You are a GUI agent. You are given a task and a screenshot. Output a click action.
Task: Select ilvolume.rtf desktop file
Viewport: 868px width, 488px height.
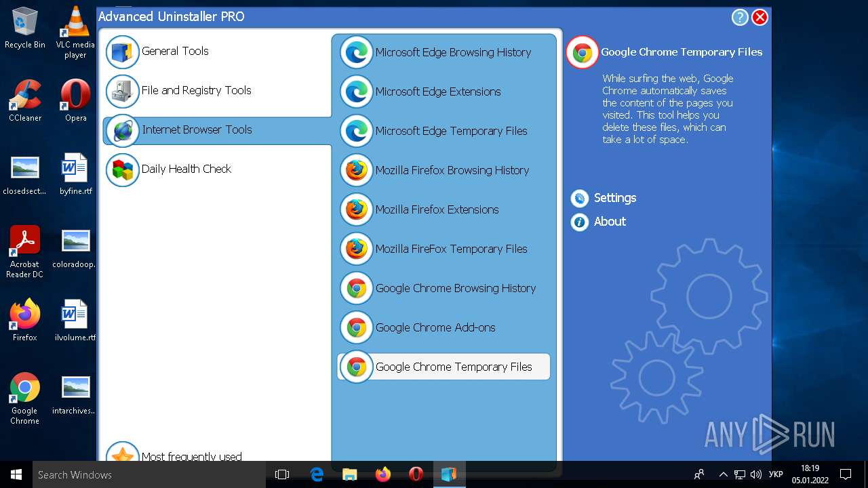tap(75, 320)
